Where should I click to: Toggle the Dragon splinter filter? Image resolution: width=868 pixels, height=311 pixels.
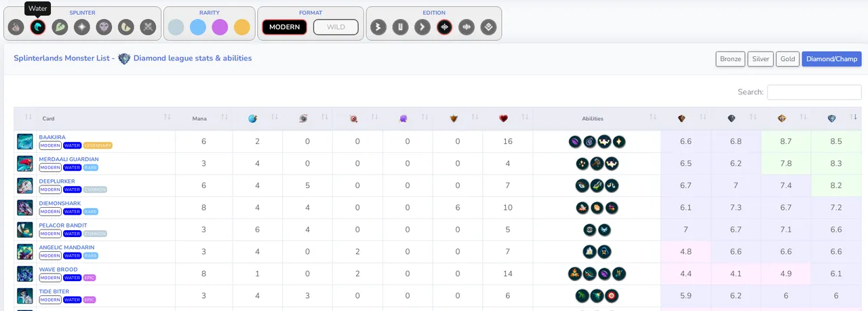126,27
